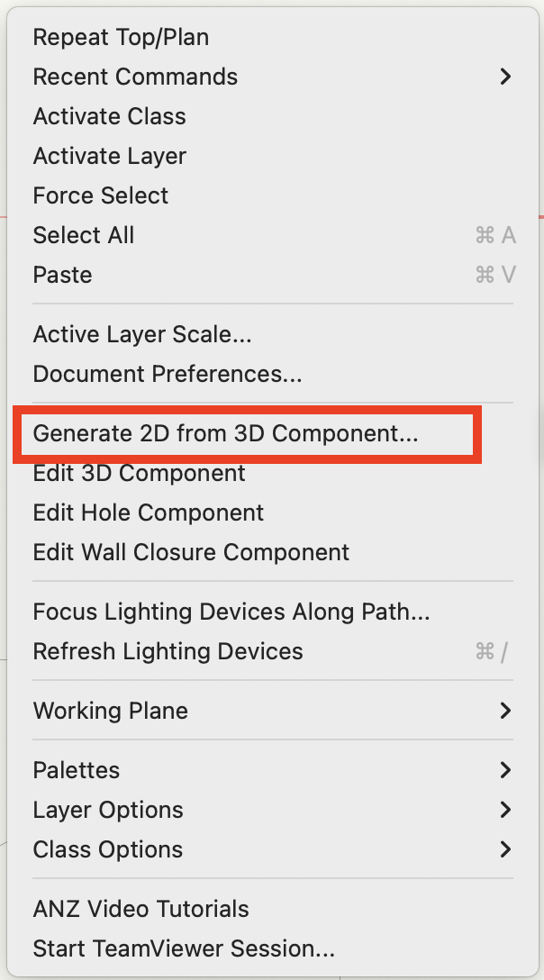
Task: Click Edit 3D Component entry
Action: (x=139, y=473)
